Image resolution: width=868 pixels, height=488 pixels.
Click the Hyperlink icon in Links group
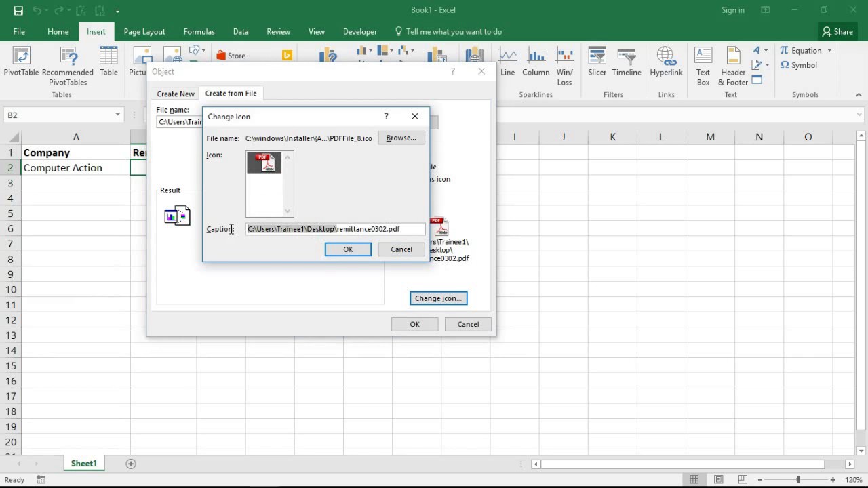tap(666, 62)
